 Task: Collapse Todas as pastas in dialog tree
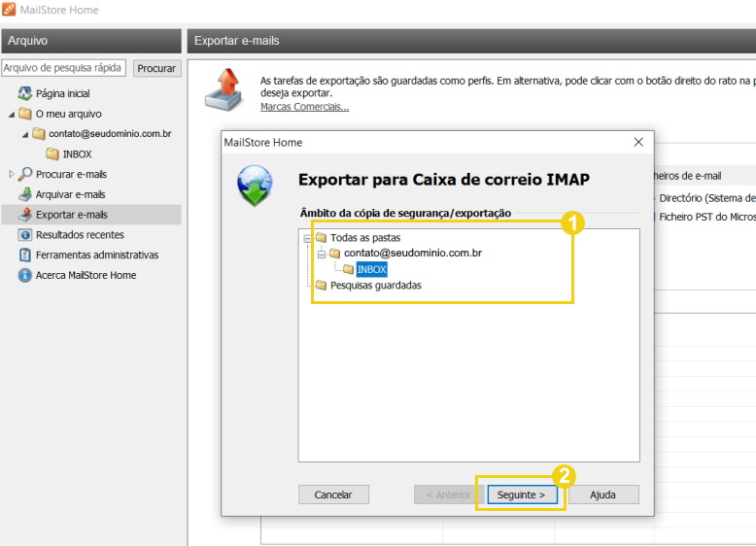pyautogui.click(x=307, y=239)
